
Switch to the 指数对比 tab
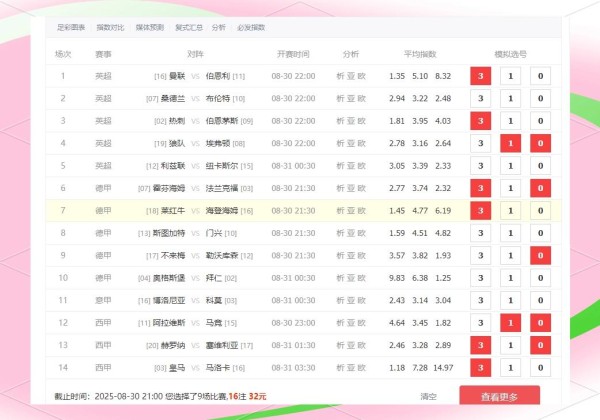click(110, 28)
